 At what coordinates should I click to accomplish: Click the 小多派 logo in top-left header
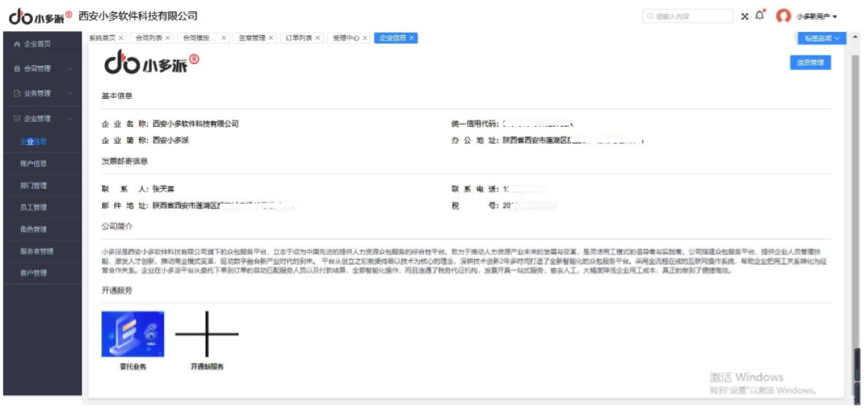pyautogui.click(x=40, y=16)
